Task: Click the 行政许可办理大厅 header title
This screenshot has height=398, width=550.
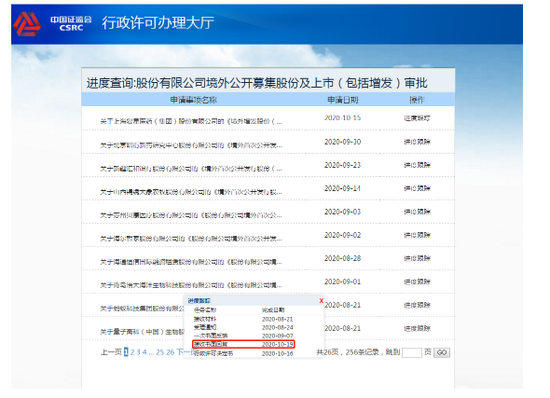Action: pyautogui.click(x=158, y=23)
